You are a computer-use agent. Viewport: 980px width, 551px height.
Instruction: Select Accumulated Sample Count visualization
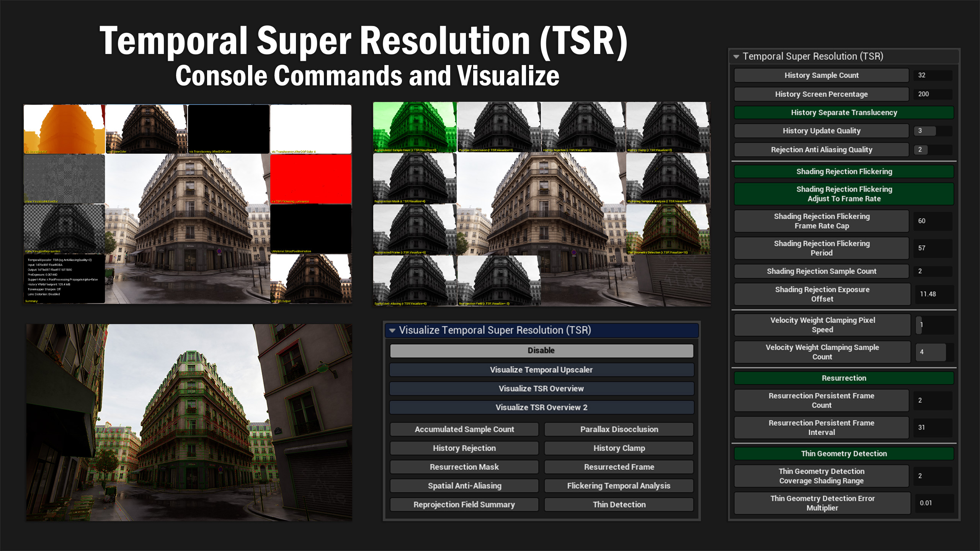[x=464, y=429]
